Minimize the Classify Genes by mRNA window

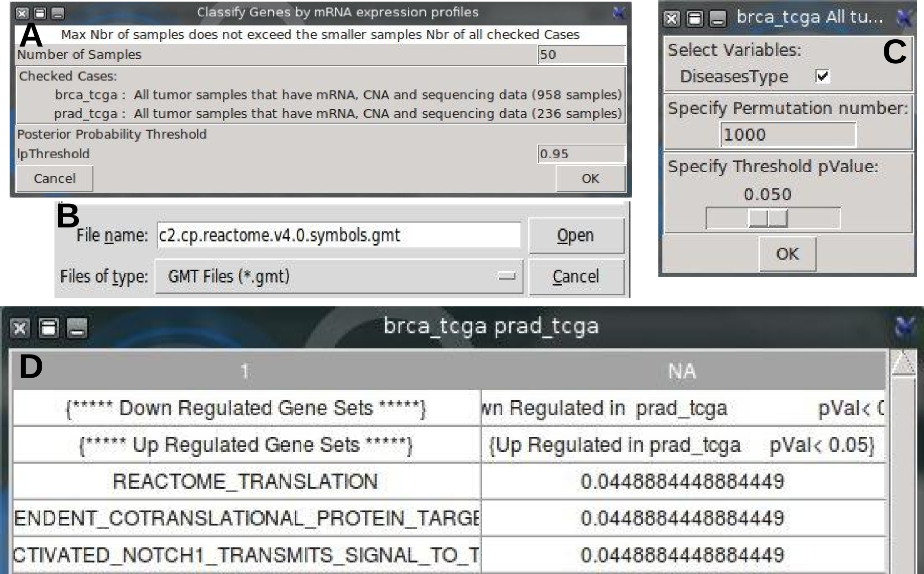point(58,14)
